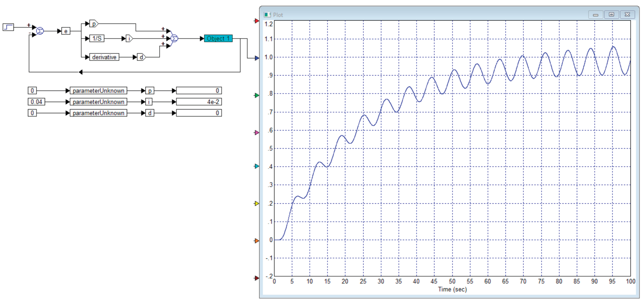Viewport: 644px width, 302px height.
Task: Click the -.2 label on y axis
Action: point(269,276)
